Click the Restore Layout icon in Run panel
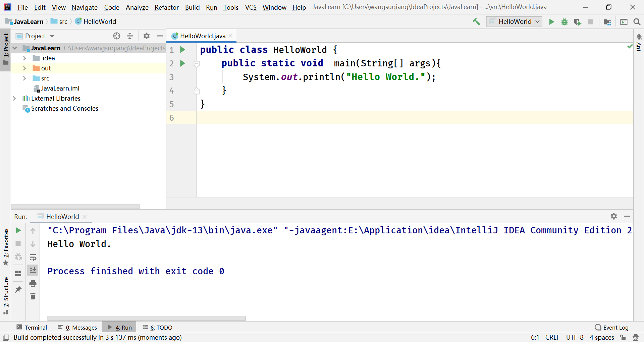644x342 pixels. click(18, 273)
